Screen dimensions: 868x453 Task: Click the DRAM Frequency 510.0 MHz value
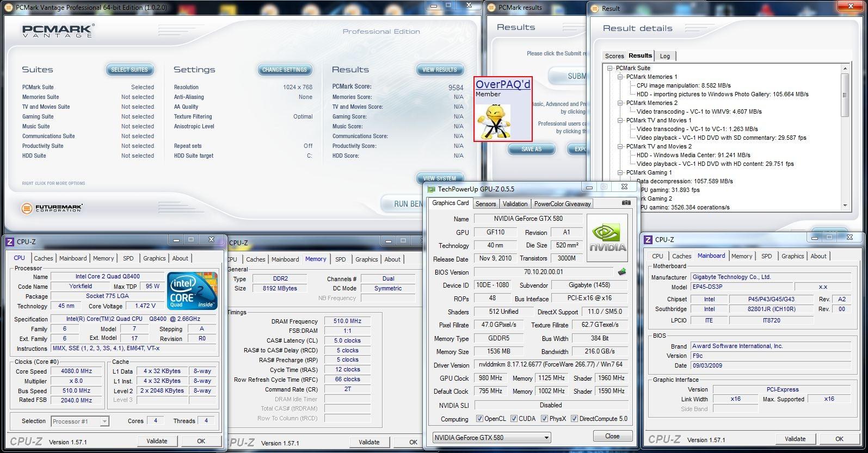pos(347,321)
